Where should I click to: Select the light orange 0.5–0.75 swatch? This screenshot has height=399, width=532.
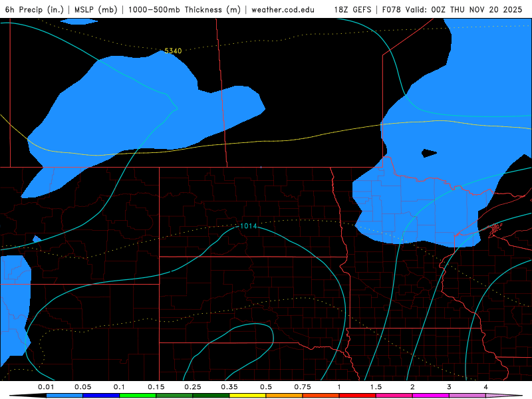(x=285, y=396)
